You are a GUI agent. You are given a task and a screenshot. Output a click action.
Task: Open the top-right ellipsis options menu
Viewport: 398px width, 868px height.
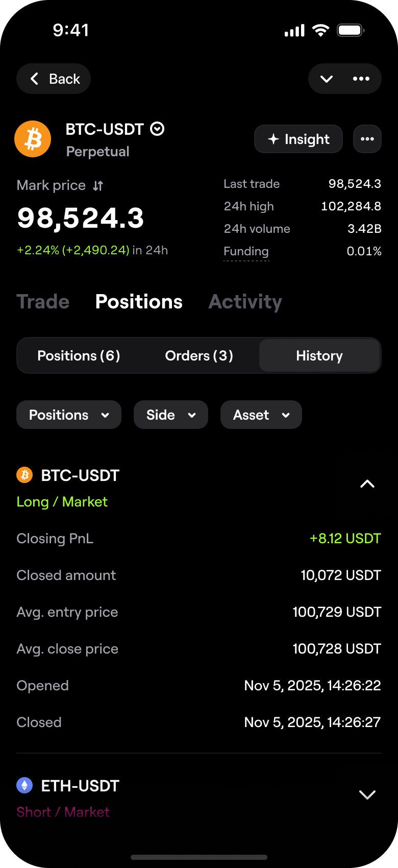pyautogui.click(x=361, y=79)
